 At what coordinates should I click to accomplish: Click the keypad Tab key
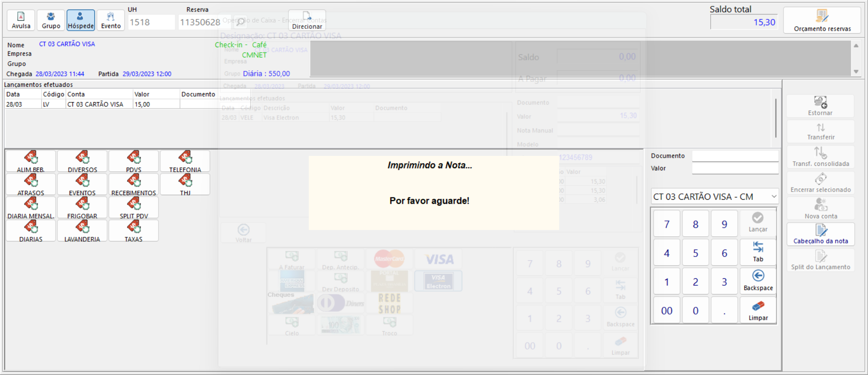758,252
